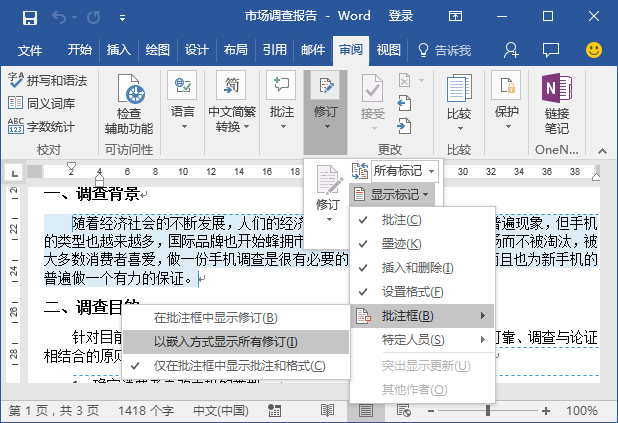This screenshot has height=423, width=618.
Task: Open the 文件 tab
Action: [30, 50]
